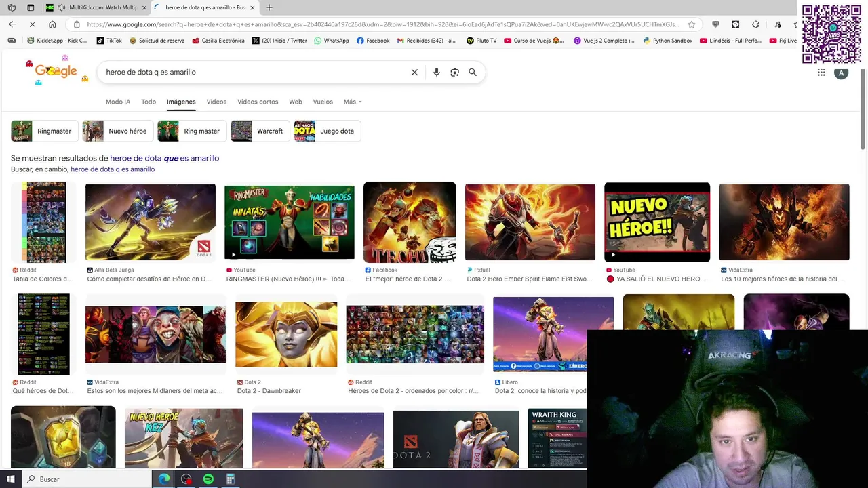The height and width of the screenshot is (488, 868).
Task: Expand the Más dropdown menu
Action: point(353,102)
